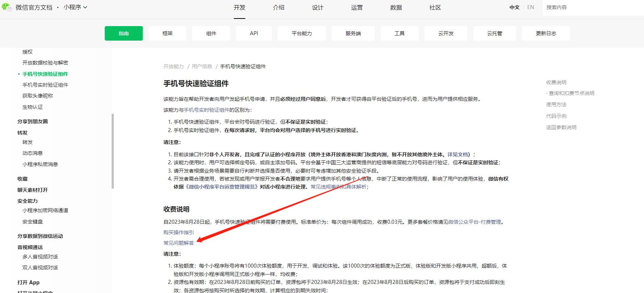Screen dimensions: 644x293
Task: Open the 小程序 dropdown in header
Action: (75, 7)
